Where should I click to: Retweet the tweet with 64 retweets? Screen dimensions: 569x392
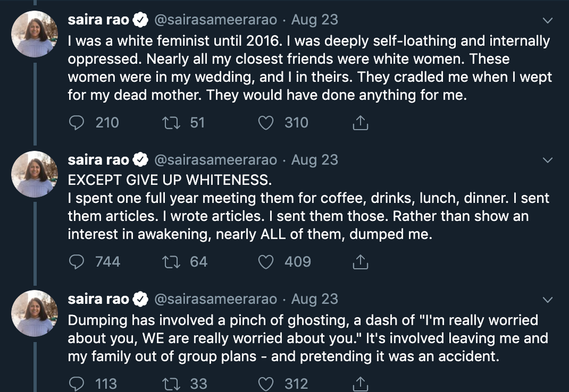point(171,262)
